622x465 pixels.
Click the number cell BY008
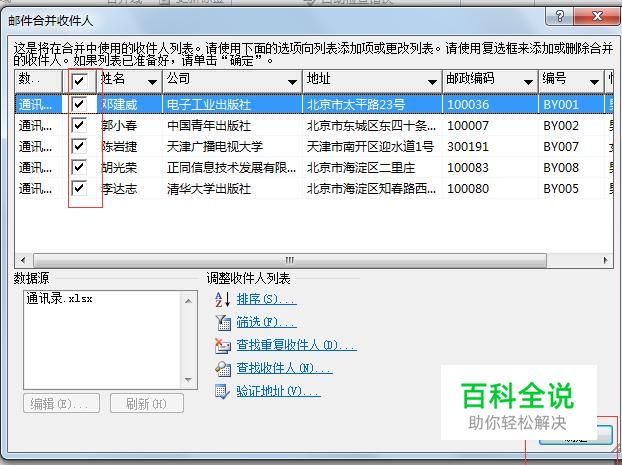point(561,167)
